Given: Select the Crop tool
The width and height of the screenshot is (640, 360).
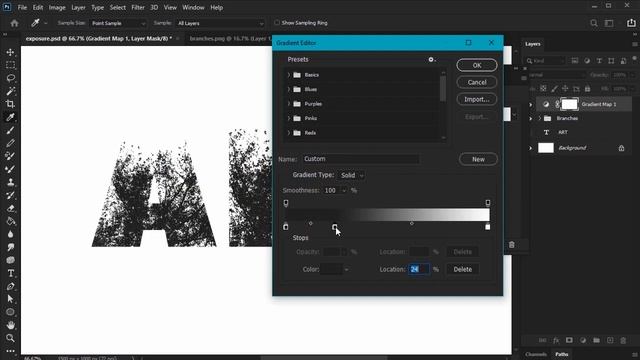Looking at the screenshot, I should click(x=10, y=104).
